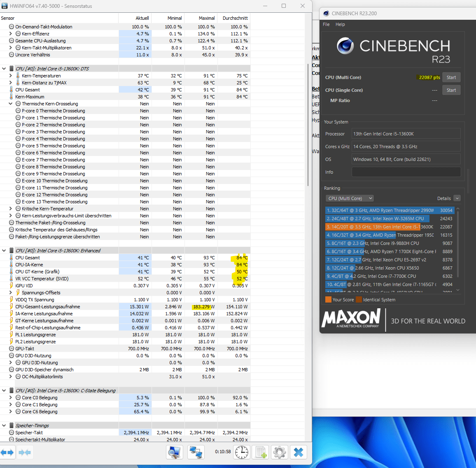
Task: Click thermometer icon beside CPU GT-Kerne (Grafik)
Action: click(11, 272)
